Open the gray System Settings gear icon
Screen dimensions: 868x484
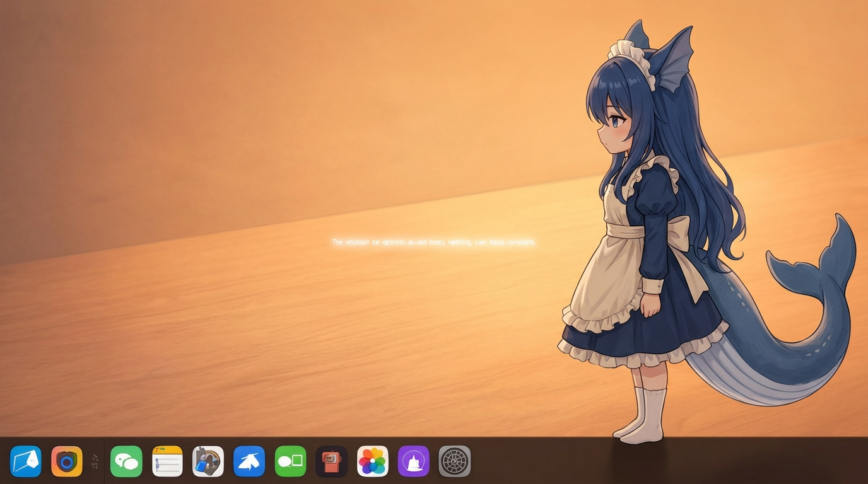click(455, 461)
